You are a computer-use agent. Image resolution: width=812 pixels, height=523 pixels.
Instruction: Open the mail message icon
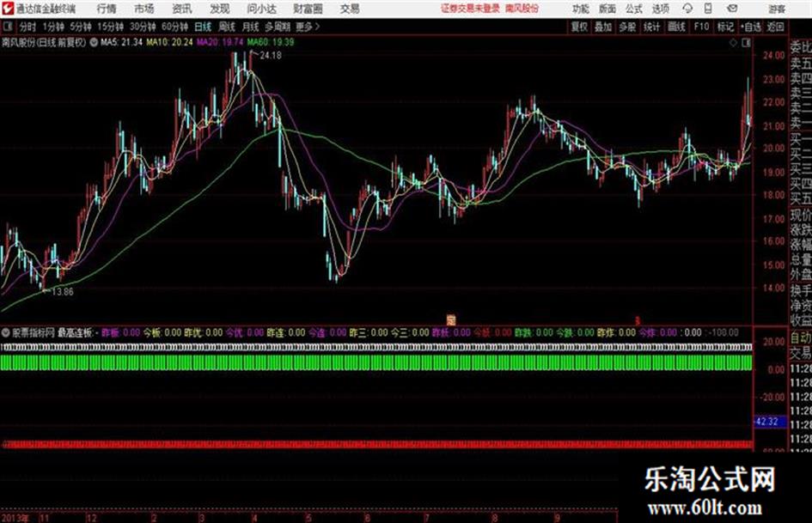[732, 9]
